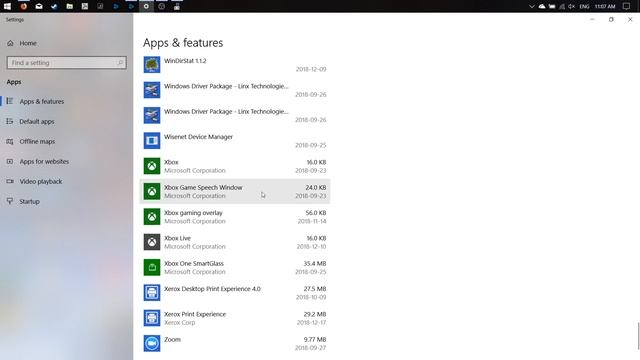Select the Xbox One SmartGlass icon
This screenshot has height=360, width=640.
coord(152,267)
